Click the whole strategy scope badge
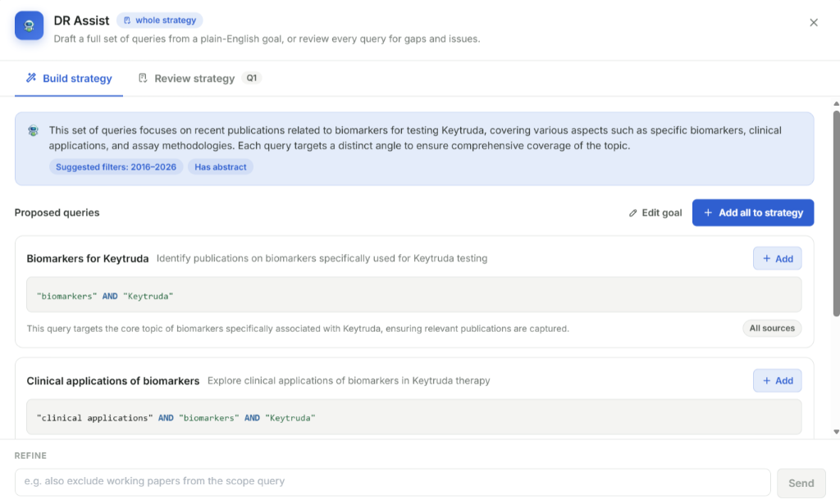840x504 pixels. coord(160,20)
